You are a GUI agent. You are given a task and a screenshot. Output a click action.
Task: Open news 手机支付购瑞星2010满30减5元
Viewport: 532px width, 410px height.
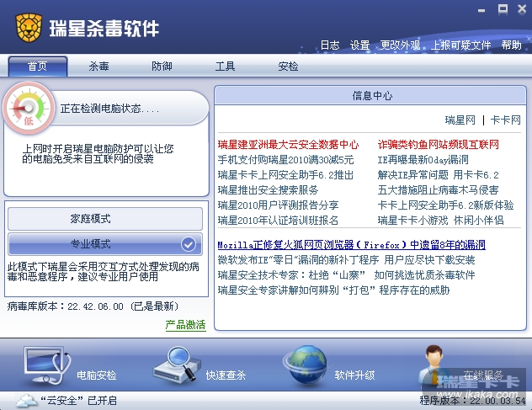click(x=285, y=160)
